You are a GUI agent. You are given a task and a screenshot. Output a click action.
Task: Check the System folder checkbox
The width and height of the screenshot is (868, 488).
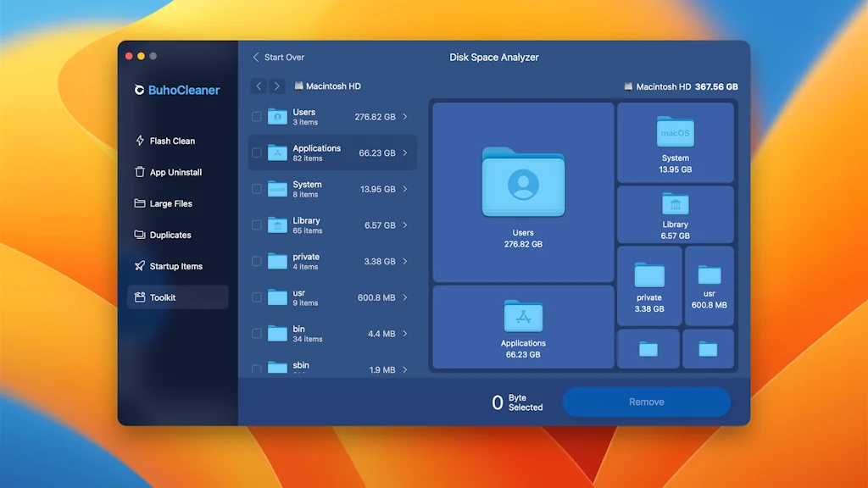click(x=256, y=189)
